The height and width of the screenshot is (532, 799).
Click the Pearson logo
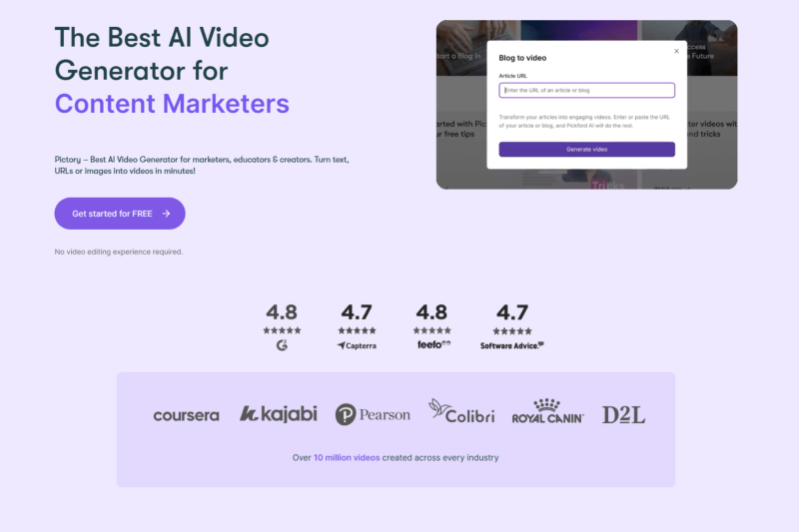(x=373, y=414)
